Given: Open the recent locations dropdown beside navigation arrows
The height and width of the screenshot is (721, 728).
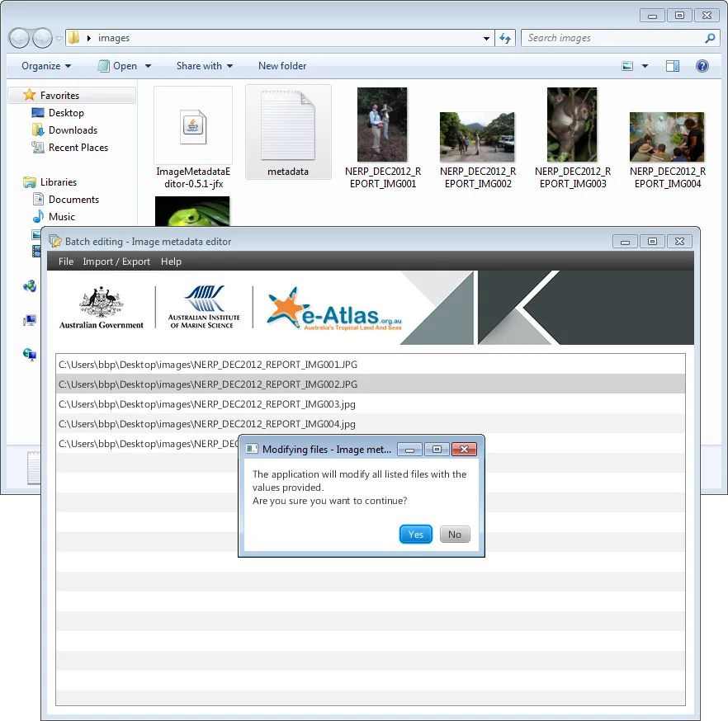Looking at the screenshot, I should point(59,39).
